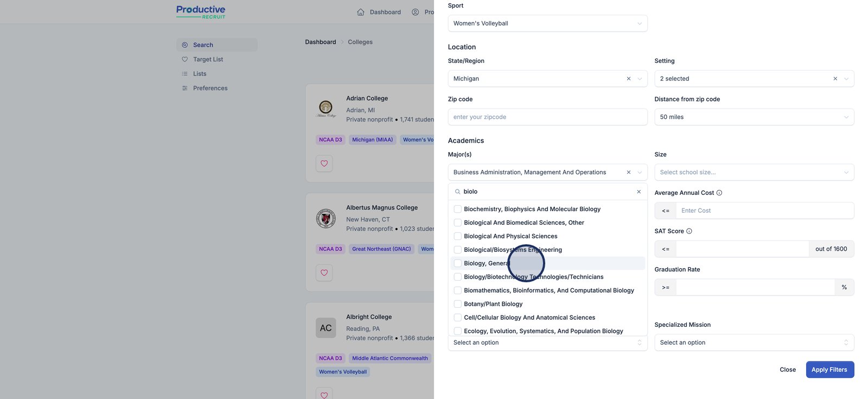The image size is (868, 399).
Task: Click the Apply Filters button
Action: 829,370
